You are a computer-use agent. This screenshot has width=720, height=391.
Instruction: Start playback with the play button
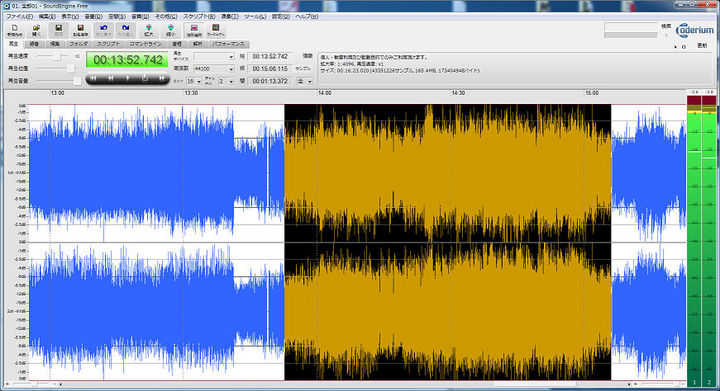click(x=128, y=78)
